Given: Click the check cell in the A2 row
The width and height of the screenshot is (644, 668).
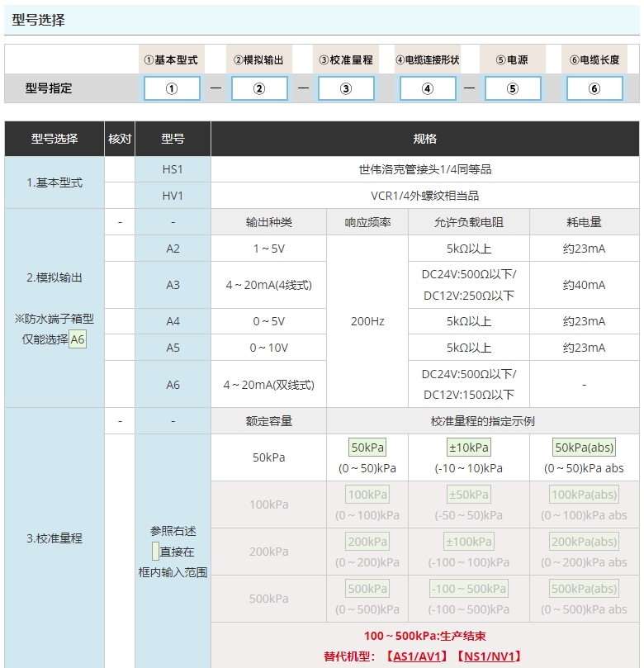Looking at the screenshot, I should (x=120, y=249).
